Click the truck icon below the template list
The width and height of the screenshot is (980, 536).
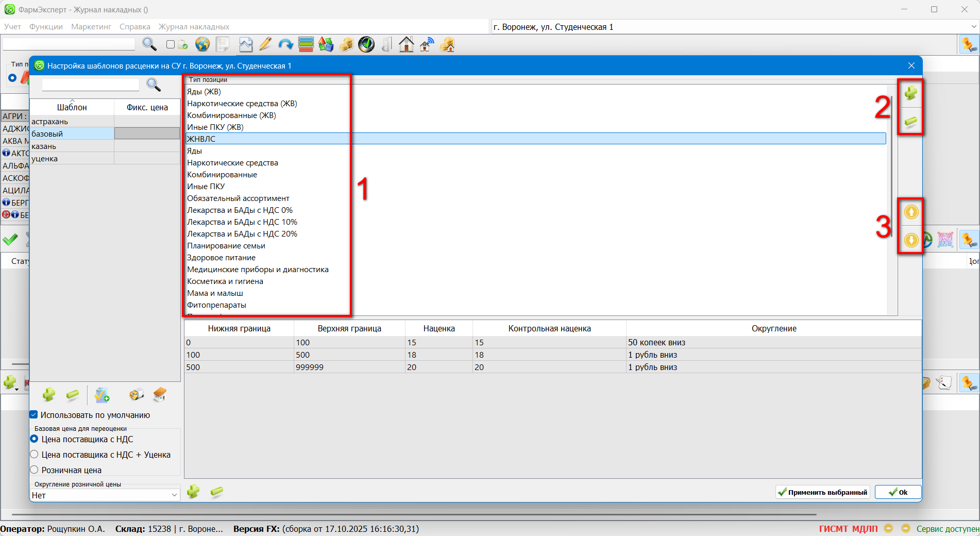point(136,395)
